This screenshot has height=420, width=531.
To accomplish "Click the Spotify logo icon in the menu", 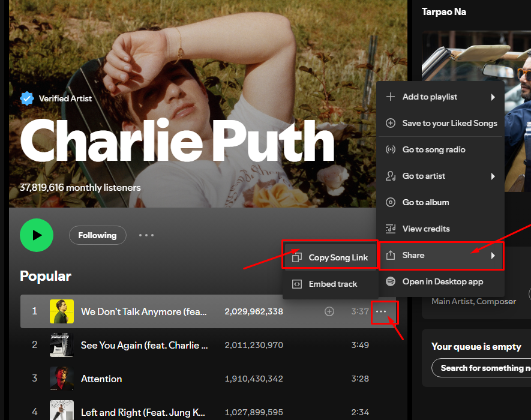I will pos(391,281).
